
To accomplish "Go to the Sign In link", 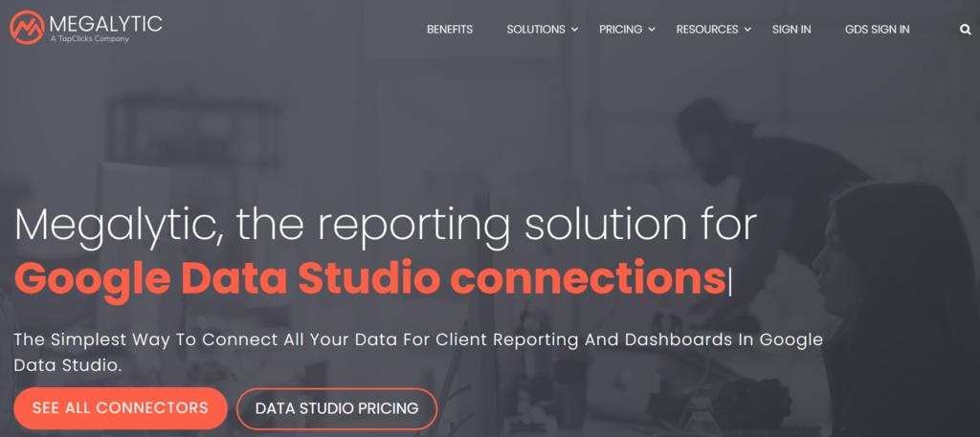I will point(791,30).
